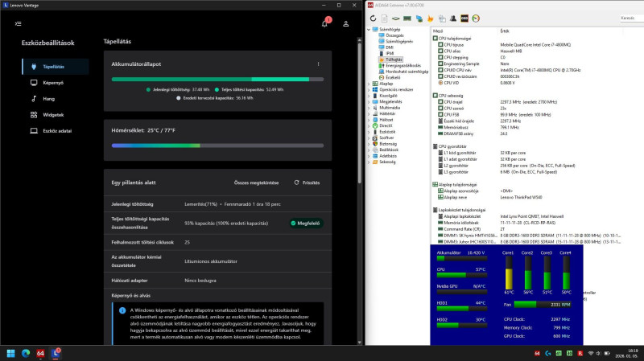Select IPMI in the AIDA64 tree
This screenshot has width=644, height=361.
pyautogui.click(x=390, y=53)
